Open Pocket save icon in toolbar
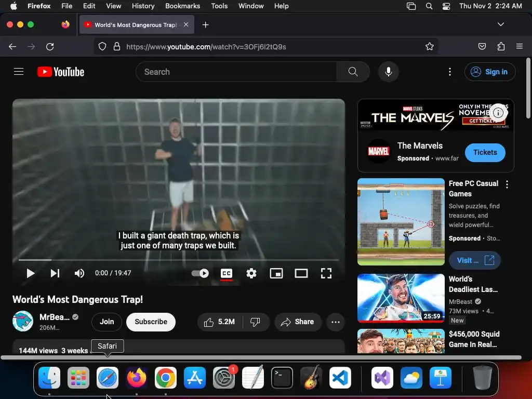 (482, 46)
